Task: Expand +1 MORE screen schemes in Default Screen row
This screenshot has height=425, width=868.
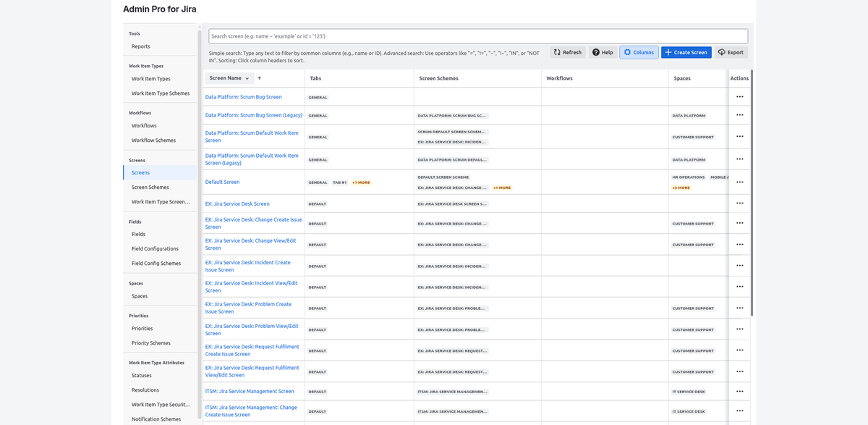Action: (x=502, y=188)
